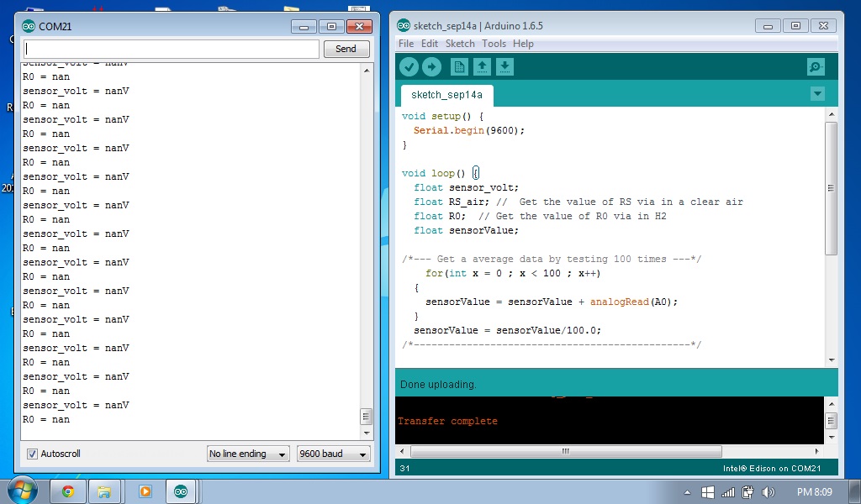
Task: Save the sketch with the down-arrow Save icon
Action: pos(504,67)
